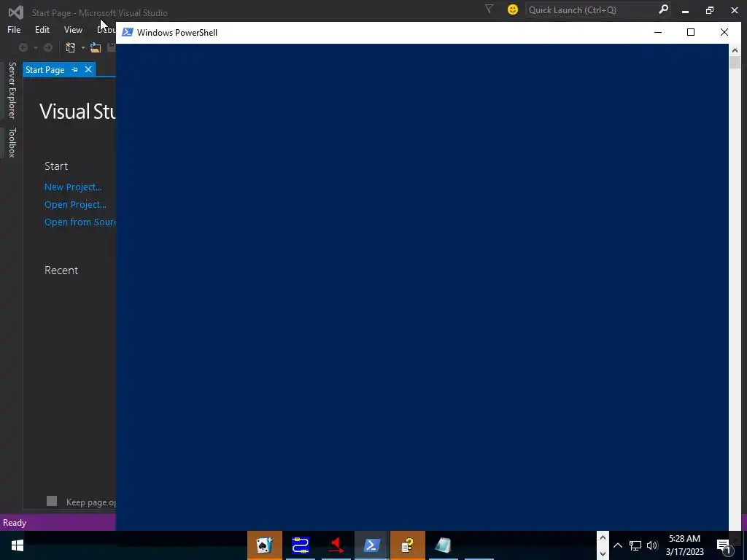Open the Windows Start menu
Screen dimensions: 747x560
[18, 545]
